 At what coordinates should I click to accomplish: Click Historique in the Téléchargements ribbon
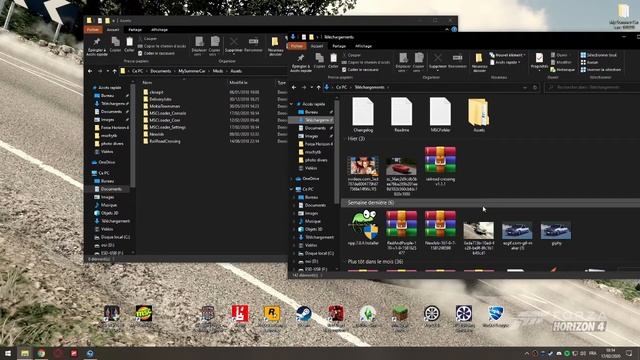[562, 70]
